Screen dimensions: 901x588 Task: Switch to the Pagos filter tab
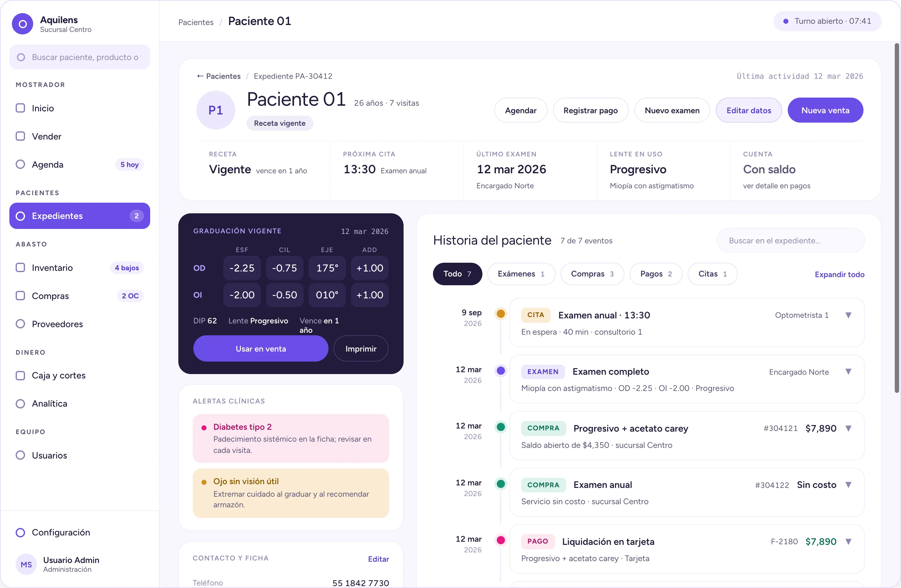656,274
